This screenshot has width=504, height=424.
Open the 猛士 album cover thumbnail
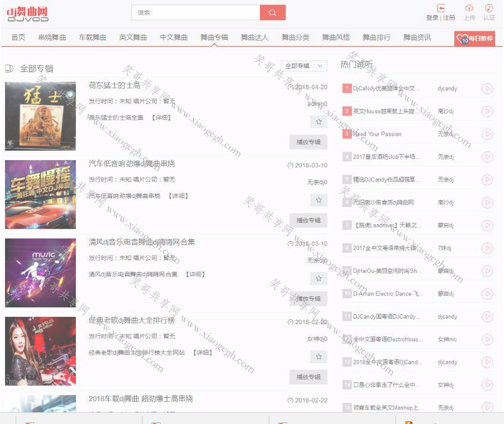click(x=41, y=116)
